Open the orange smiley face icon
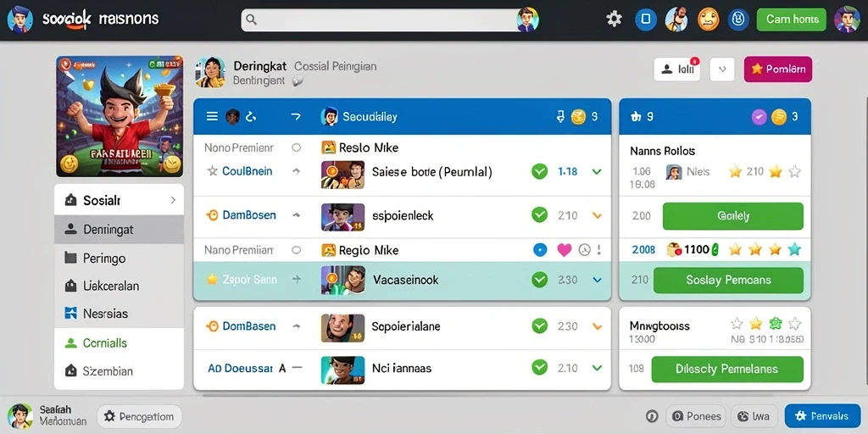The width and height of the screenshot is (868, 434). point(708,19)
